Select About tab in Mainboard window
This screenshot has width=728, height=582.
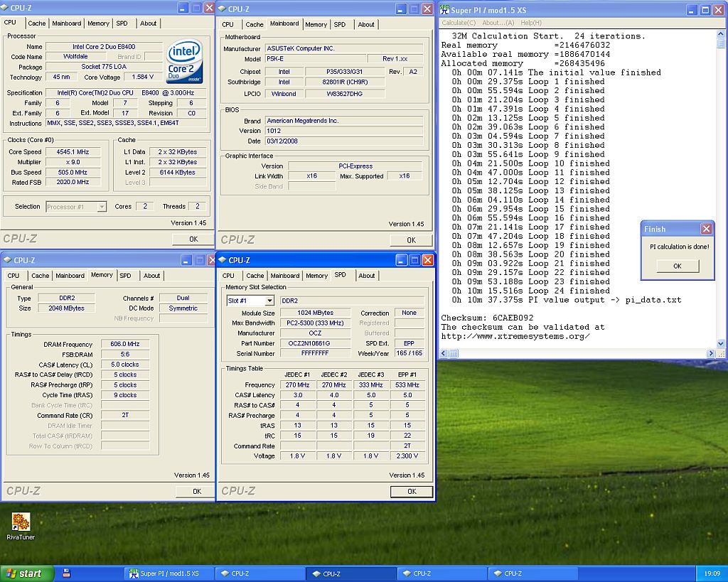pyautogui.click(x=366, y=25)
